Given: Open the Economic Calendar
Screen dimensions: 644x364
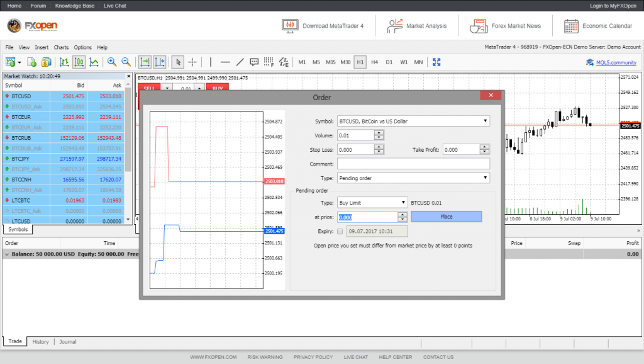Looking at the screenshot, I should [598, 26].
